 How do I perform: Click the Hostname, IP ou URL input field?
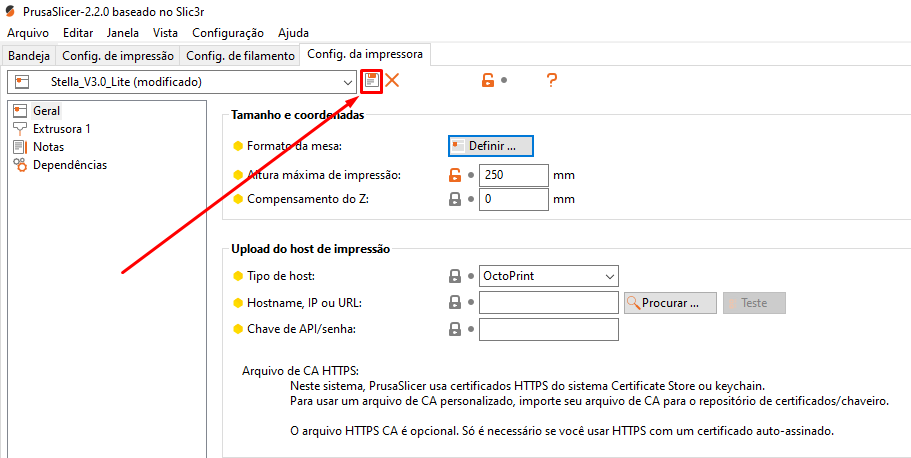[x=549, y=303]
